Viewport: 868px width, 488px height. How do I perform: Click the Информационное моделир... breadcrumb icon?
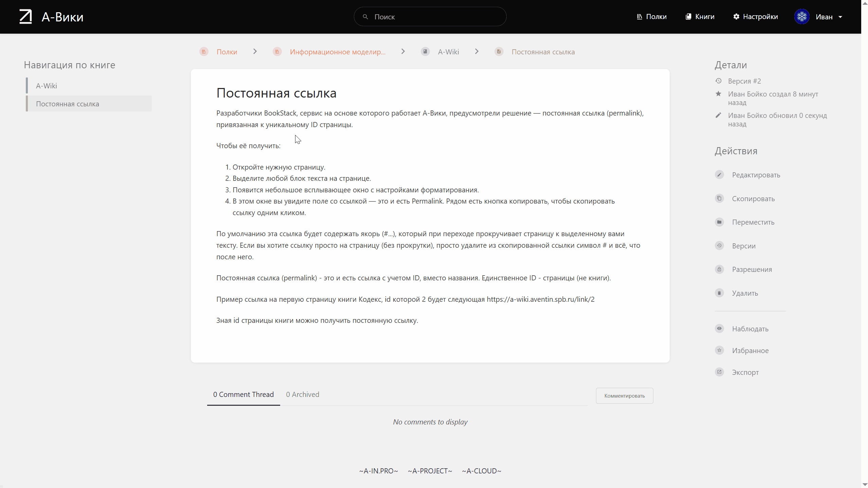(277, 52)
